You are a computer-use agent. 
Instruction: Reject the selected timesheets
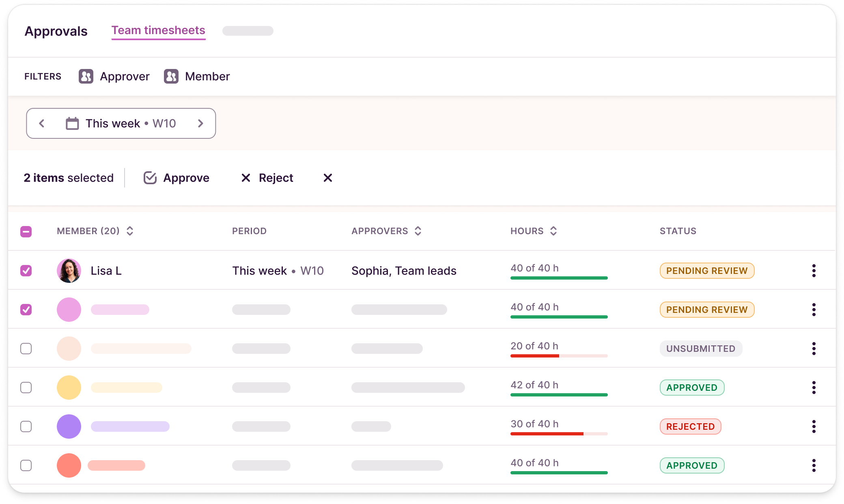(267, 178)
